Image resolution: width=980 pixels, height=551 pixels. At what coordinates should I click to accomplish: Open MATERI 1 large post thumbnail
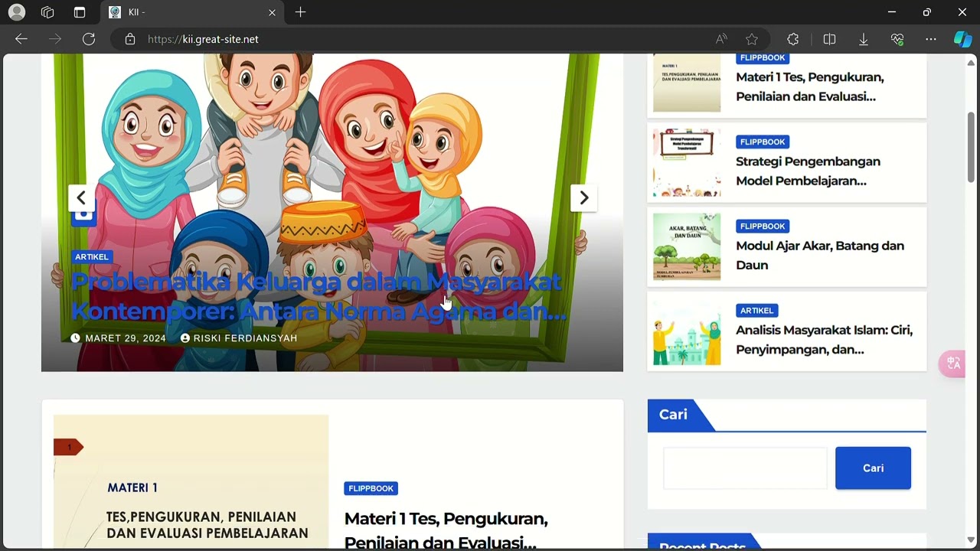191,481
